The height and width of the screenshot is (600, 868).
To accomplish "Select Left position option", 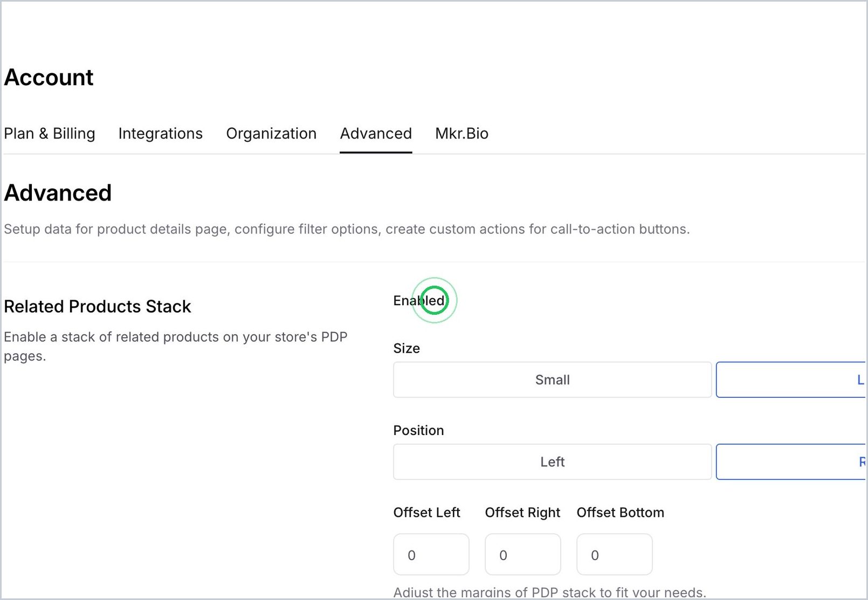I will coord(553,461).
